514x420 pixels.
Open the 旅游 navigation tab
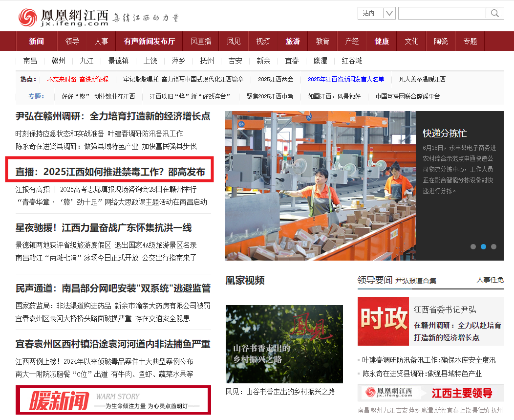[293, 42]
